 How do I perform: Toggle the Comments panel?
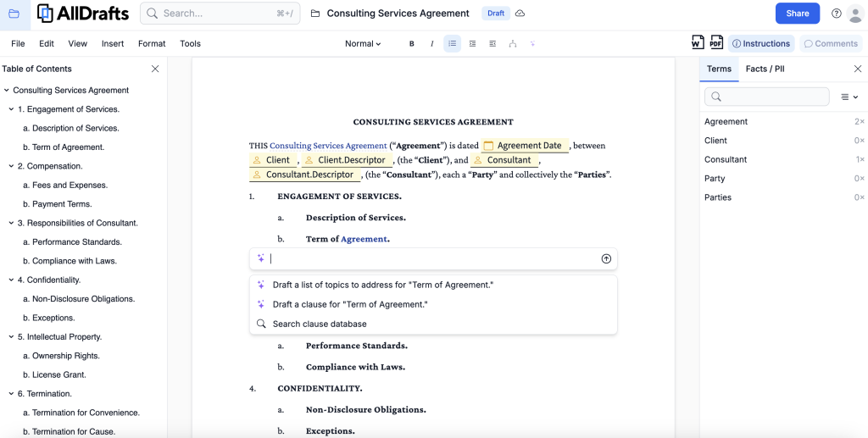click(831, 44)
